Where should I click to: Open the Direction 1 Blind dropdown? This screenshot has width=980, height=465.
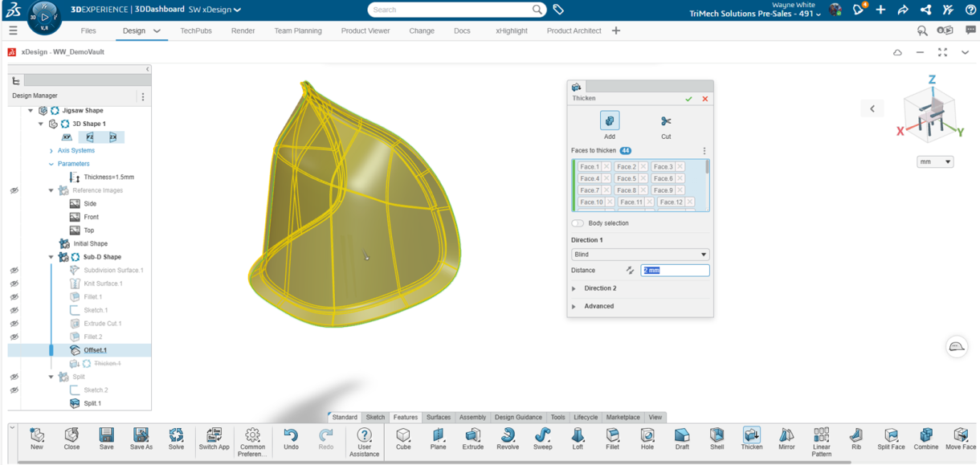click(x=640, y=255)
